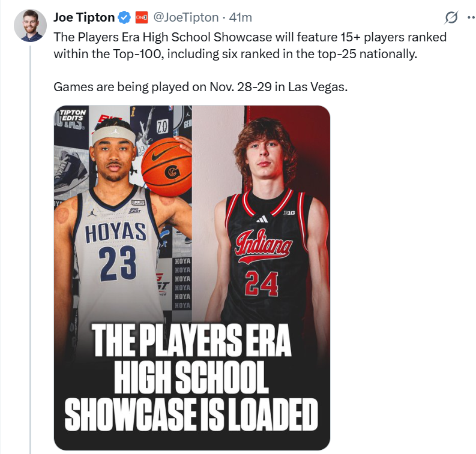Click the Jordan logo on Hoyas jersey
Image resolution: width=476 pixels, height=454 pixels.
[x=92, y=212]
